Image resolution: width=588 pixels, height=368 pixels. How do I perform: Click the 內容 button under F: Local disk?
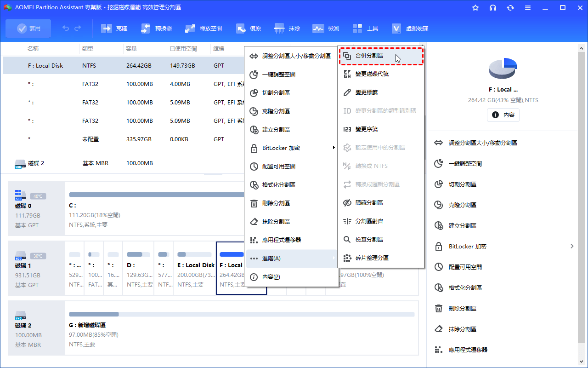coord(503,115)
